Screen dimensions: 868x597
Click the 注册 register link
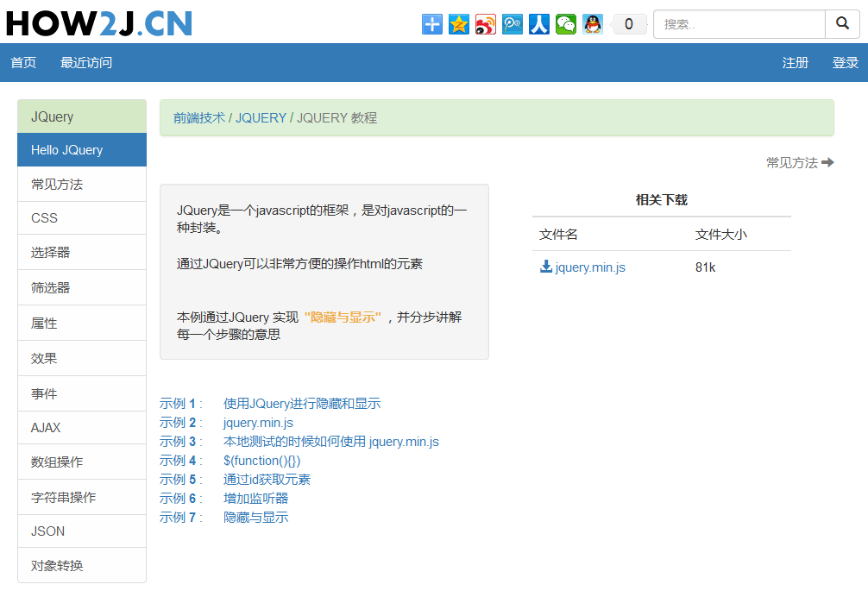(796, 62)
